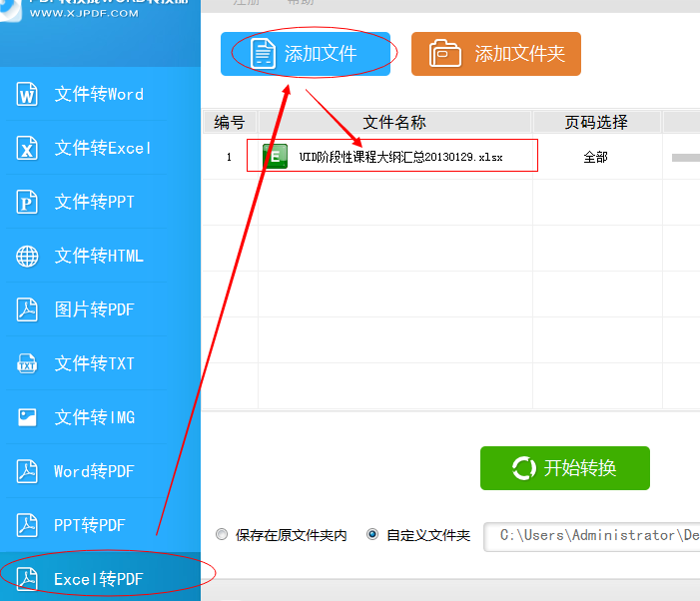This screenshot has width=700, height=601.
Task: Open the 文件转TXT mode
Action: coord(94,363)
